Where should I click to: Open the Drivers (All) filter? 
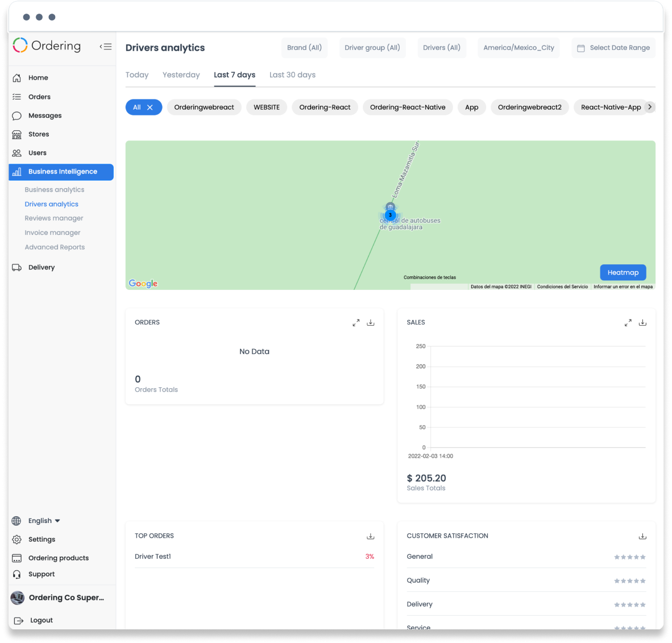click(441, 48)
